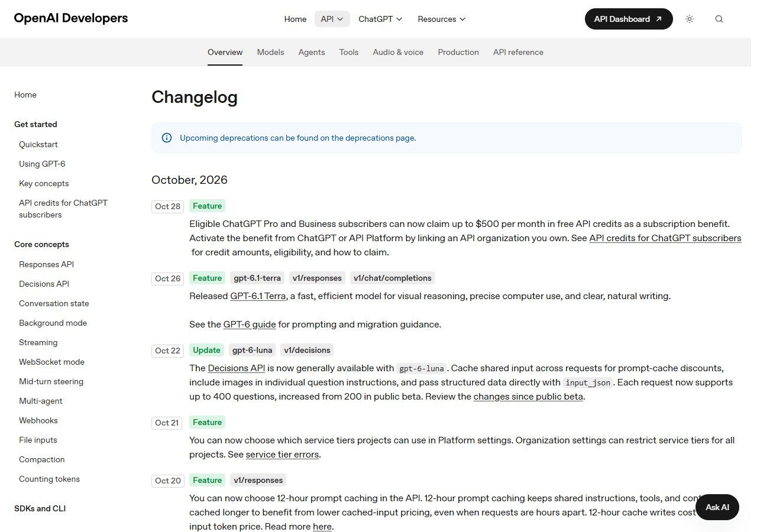
Task: Open Decisions API in the sidebar
Action: (x=44, y=284)
